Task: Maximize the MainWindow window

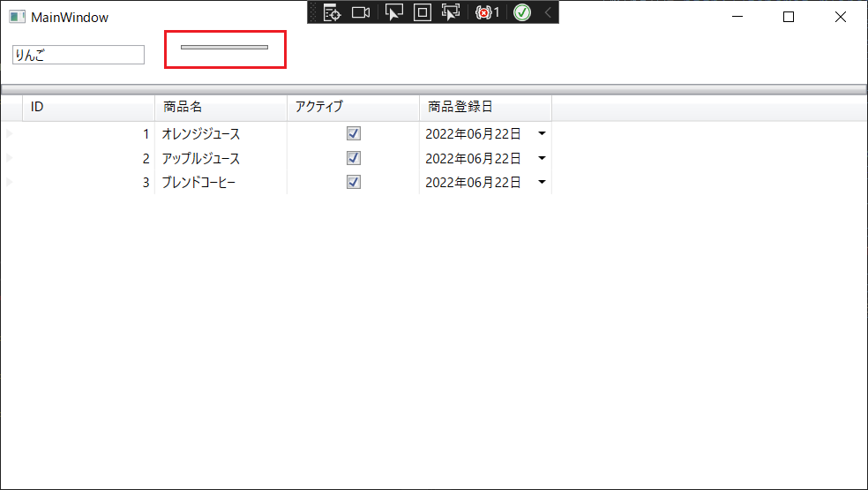Action: [789, 17]
